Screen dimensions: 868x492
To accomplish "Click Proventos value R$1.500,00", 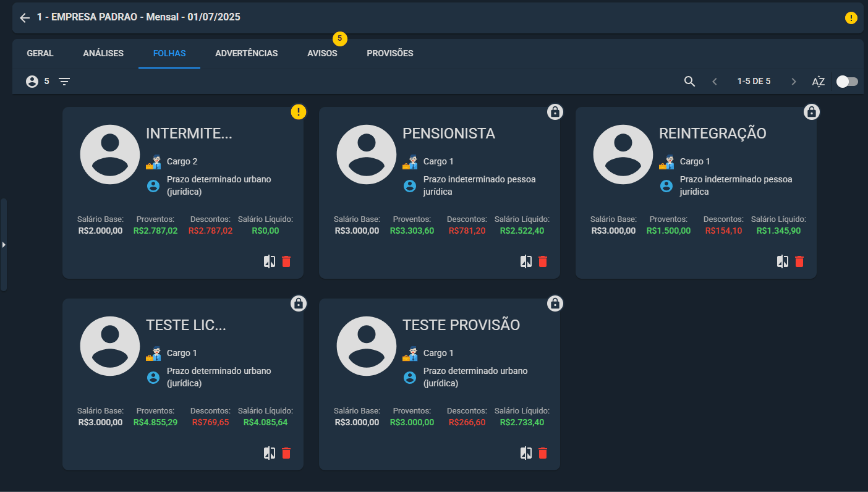I will pos(668,231).
